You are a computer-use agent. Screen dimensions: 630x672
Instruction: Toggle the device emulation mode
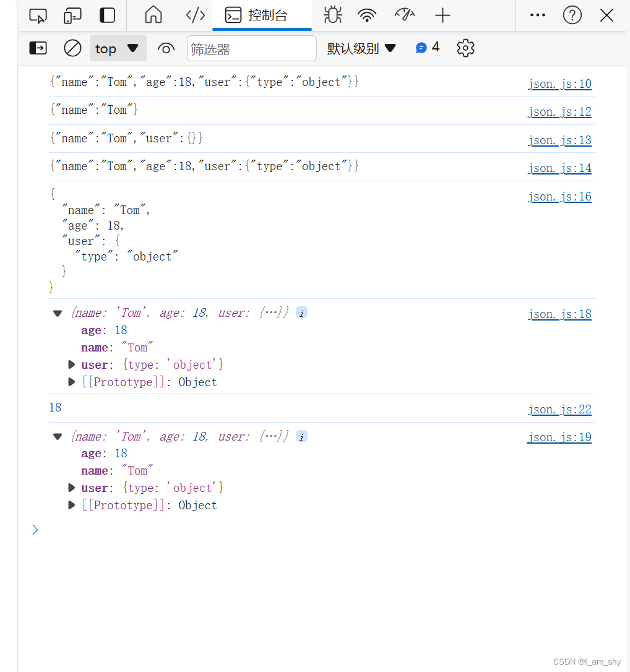click(72, 15)
